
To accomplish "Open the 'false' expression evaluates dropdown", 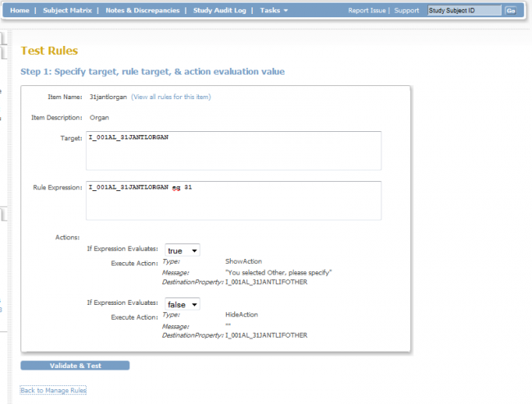I will tap(183, 304).
